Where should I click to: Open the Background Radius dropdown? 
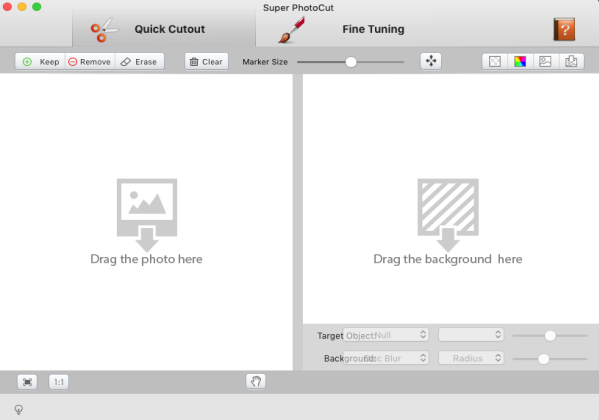click(x=471, y=358)
